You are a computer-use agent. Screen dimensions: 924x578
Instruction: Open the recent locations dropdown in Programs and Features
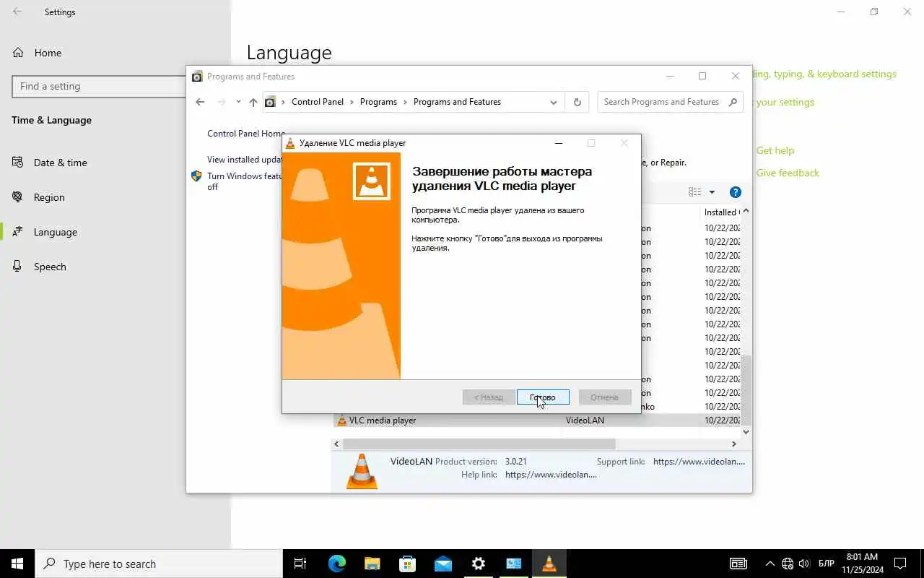(238, 102)
